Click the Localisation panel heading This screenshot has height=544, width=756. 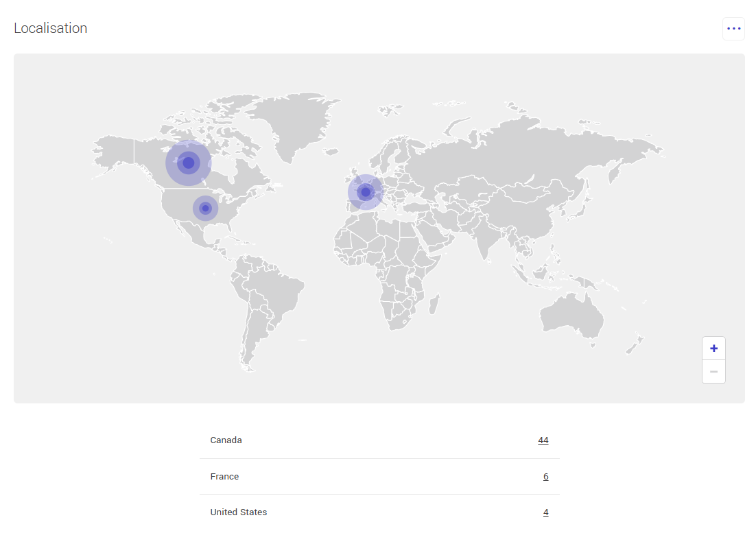pyautogui.click(x=51, y=28)
